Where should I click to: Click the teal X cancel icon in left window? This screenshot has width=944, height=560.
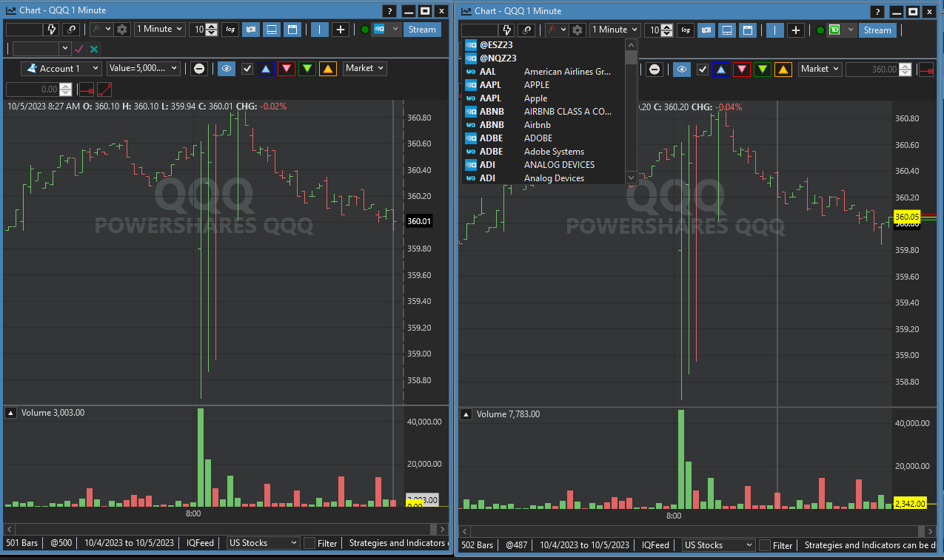click(94, 49)
